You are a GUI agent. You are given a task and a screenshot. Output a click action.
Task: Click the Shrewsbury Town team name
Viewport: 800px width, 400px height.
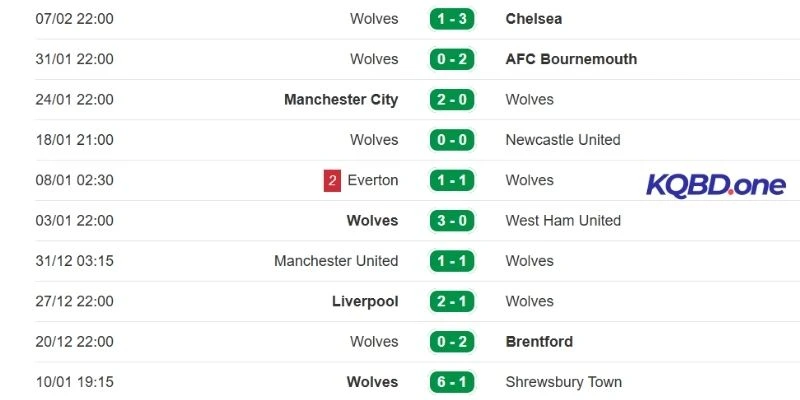coord(564,382)
